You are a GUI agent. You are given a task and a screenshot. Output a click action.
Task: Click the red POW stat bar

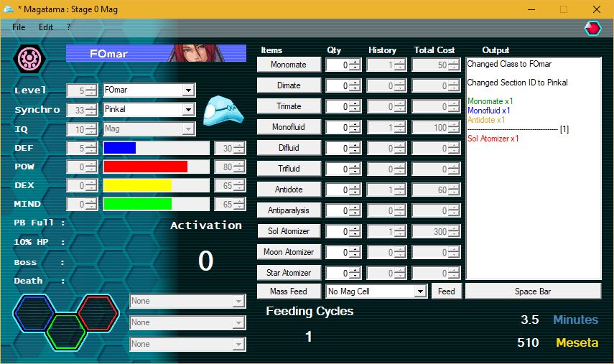click(x=146, y=167)
